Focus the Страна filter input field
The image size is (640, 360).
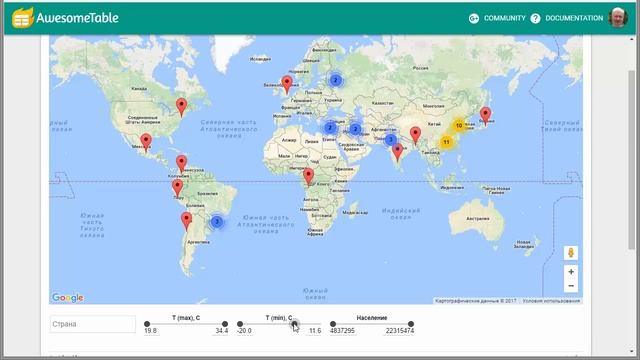(93, 324)
